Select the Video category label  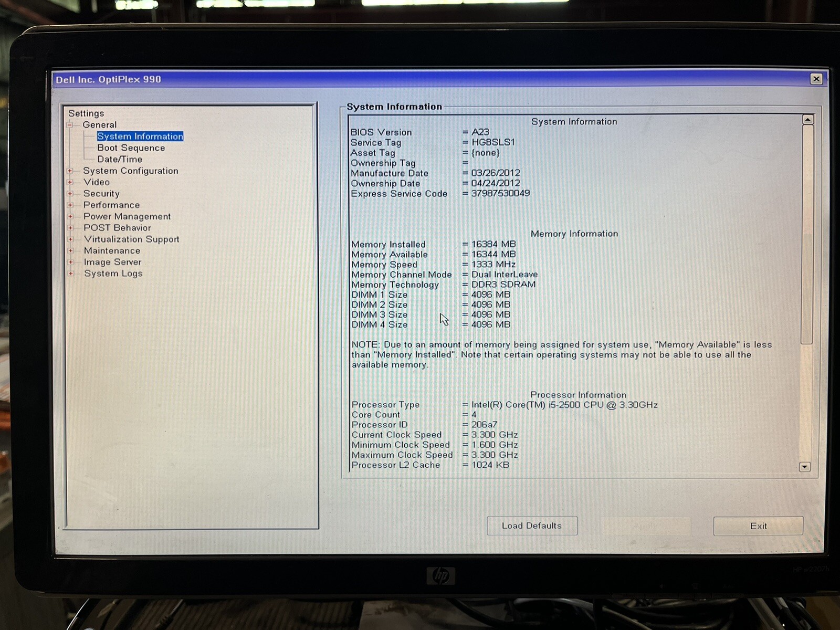point(97,182)
